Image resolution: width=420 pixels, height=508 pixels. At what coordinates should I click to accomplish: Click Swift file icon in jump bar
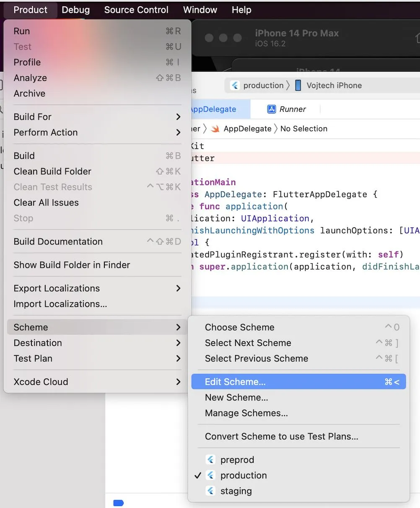coord(215,129)
